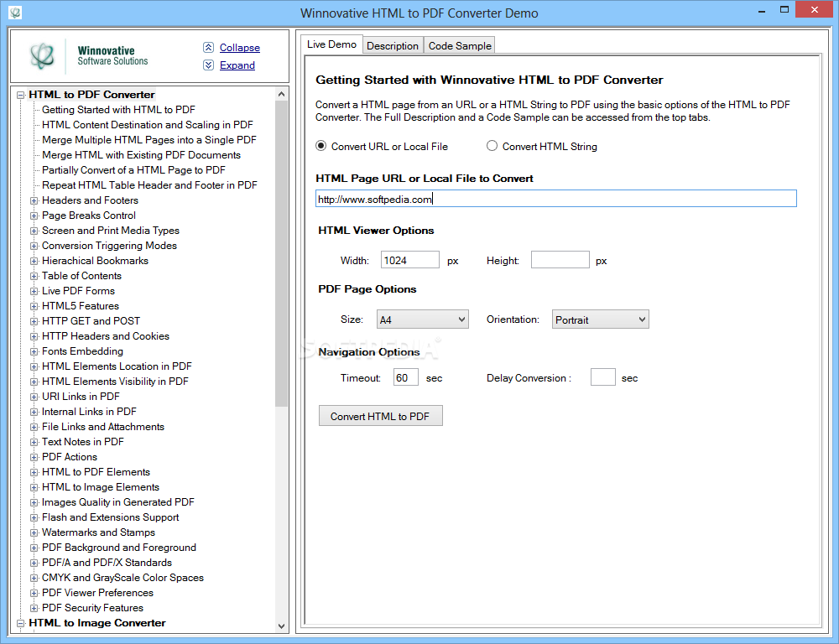Select Flash and Extensions Support item

coord(110,517)
